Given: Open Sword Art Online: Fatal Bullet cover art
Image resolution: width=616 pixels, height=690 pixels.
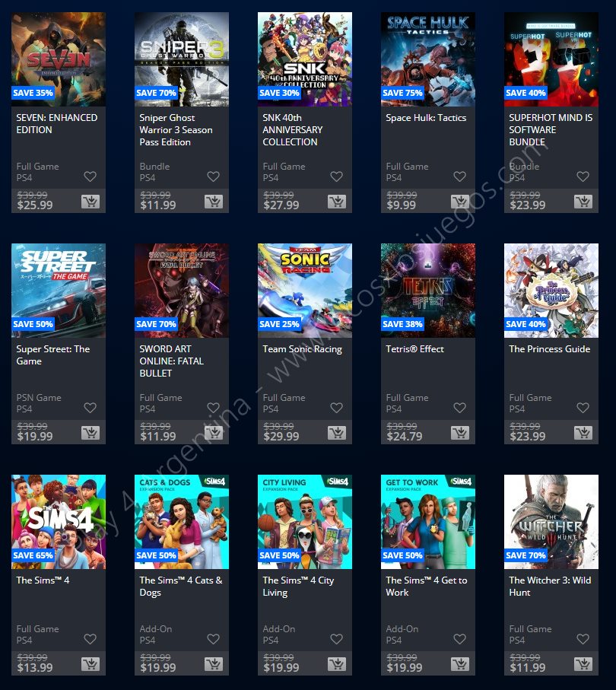Looking at the screenshot, I should [x=182, y=291].
